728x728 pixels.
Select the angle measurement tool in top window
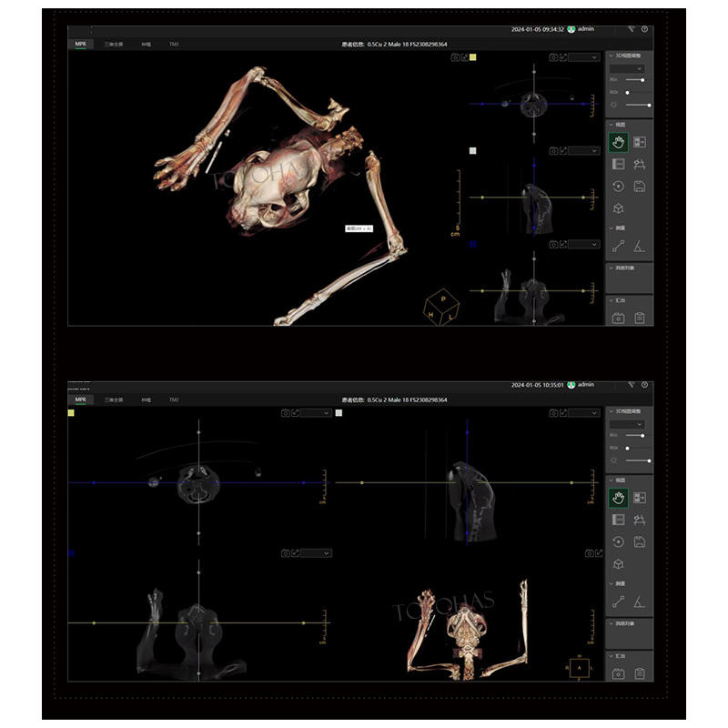click(640, 246)
